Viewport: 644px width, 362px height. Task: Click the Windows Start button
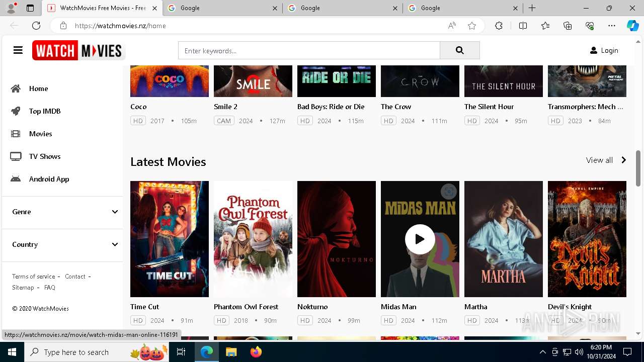(12, 352)
